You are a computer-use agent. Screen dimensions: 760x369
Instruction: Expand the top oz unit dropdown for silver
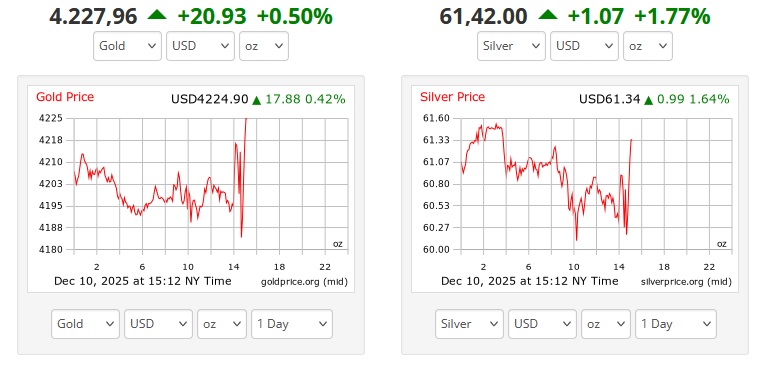(x=648, y=46)
